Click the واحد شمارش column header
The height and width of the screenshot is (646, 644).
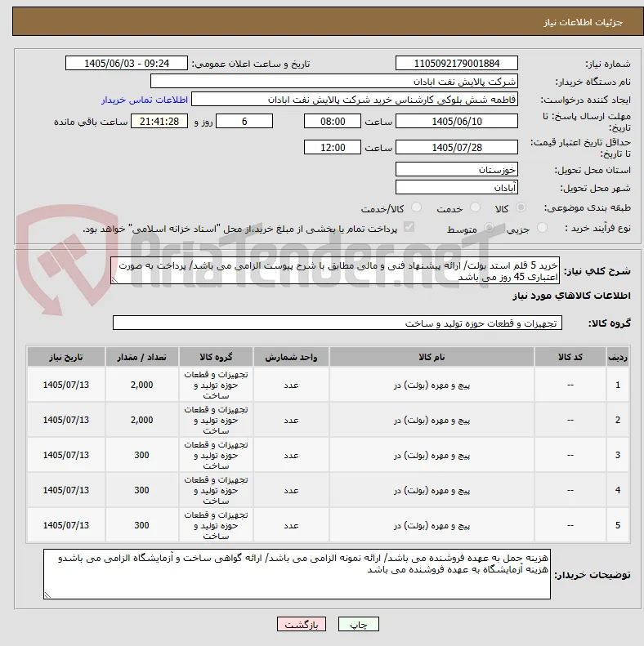[291, 357]
